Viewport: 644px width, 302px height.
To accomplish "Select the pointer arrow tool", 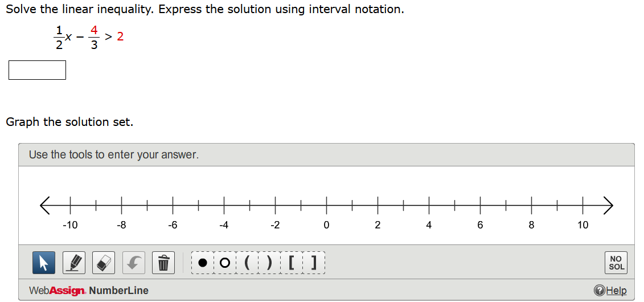I will pyautogui.click(x=43, y=263).
